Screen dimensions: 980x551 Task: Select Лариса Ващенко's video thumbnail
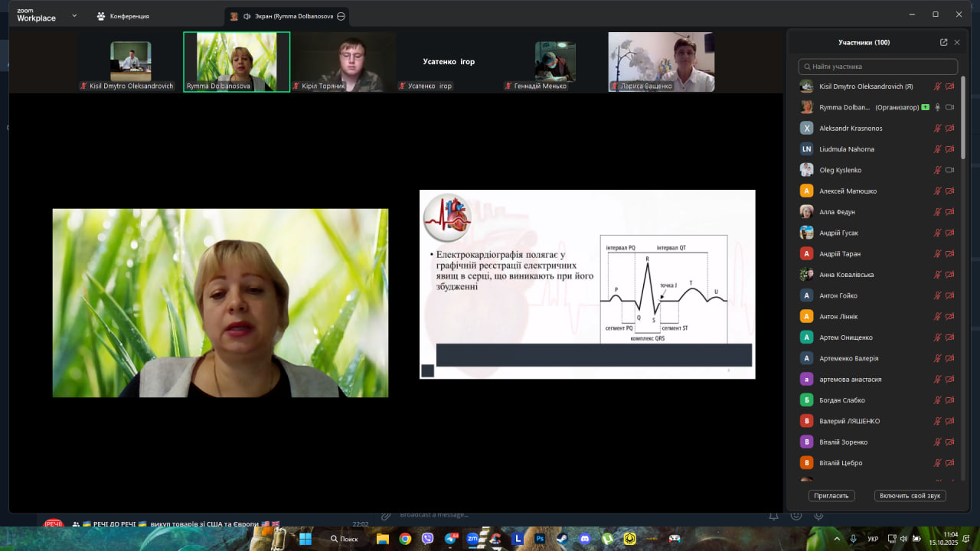661,61
